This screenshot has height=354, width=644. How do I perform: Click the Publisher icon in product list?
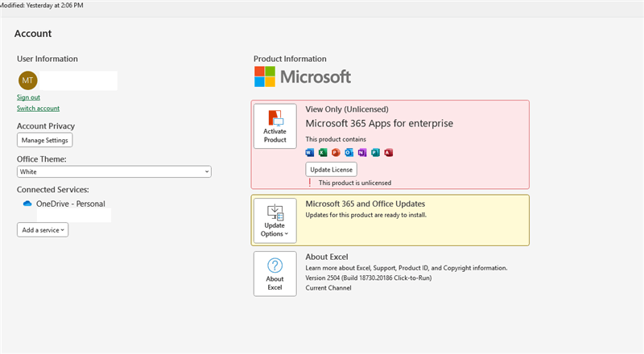(x=375, y=153)
